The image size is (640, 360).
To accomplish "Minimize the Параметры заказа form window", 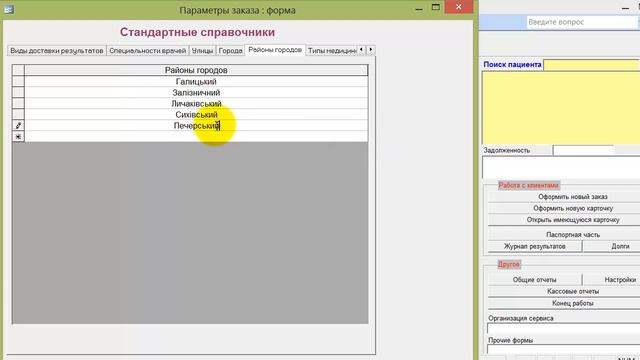I will point(419,8).
